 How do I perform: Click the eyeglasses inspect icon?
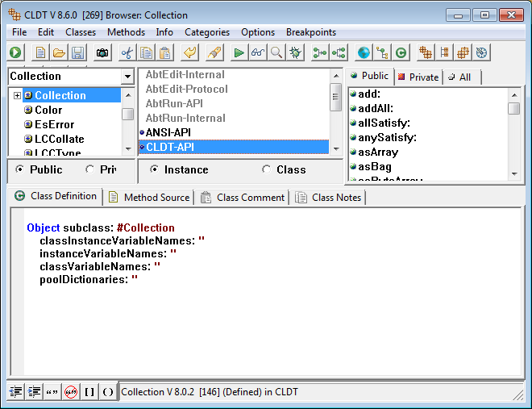[257, 52]
